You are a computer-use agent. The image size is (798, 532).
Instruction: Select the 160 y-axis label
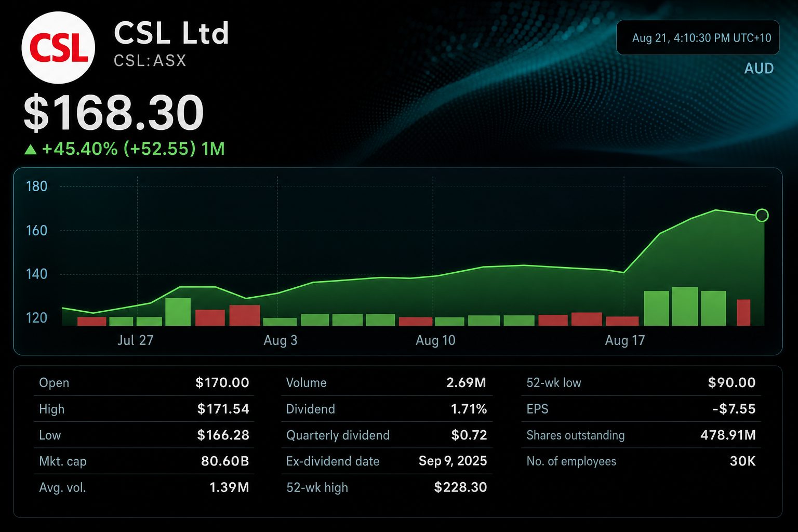click(36, 230)
